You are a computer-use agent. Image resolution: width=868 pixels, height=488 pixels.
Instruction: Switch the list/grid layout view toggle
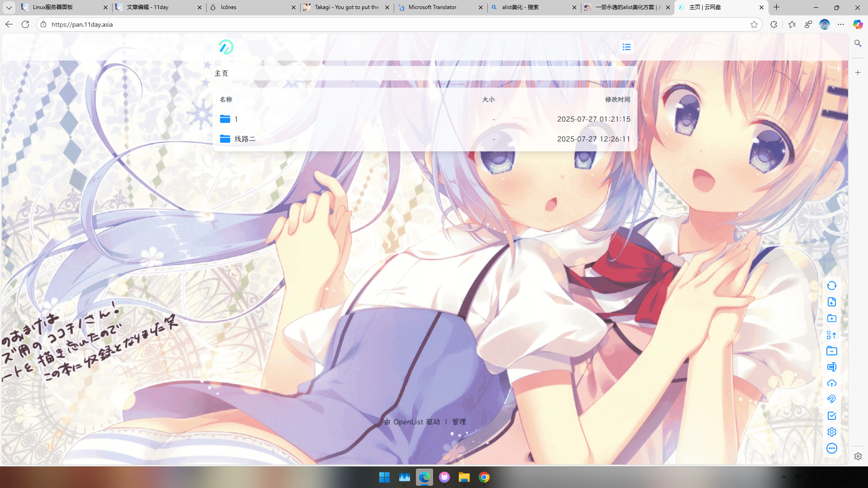[626, 47]
